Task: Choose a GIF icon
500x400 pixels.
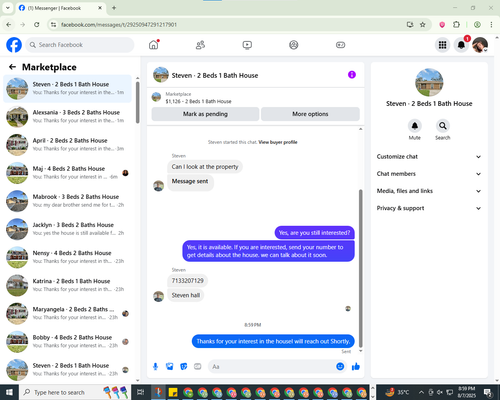Action: [198, 367]
